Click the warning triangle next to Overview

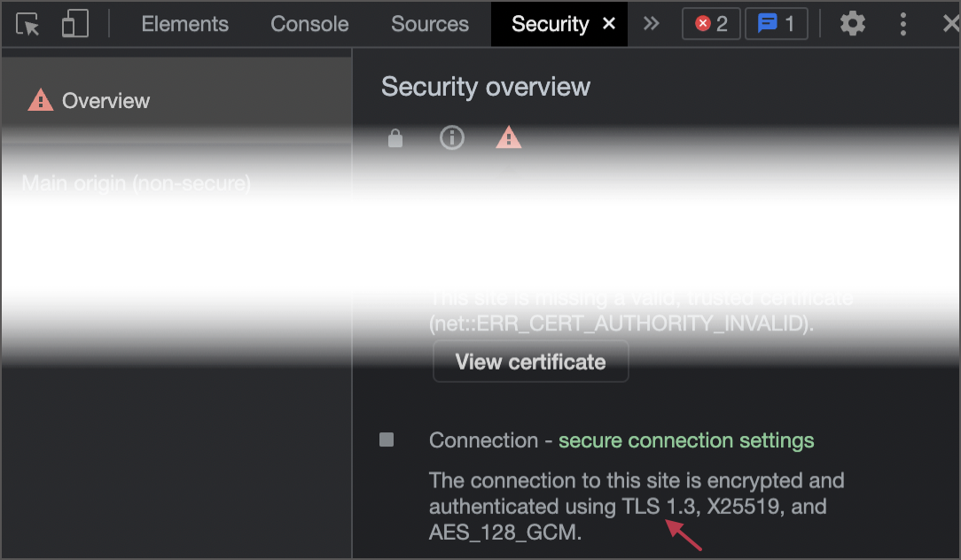[x=39, y=100]
